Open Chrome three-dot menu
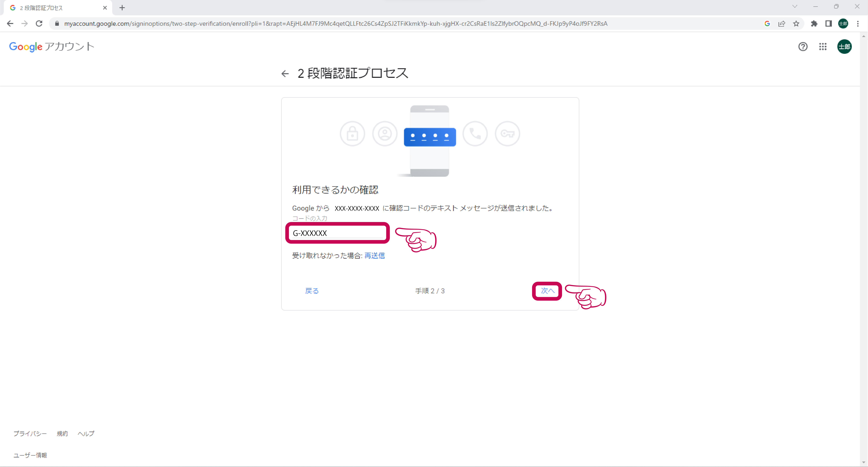Image resolution: width=868 pixels, height=467 pixels. coord(858,24)
